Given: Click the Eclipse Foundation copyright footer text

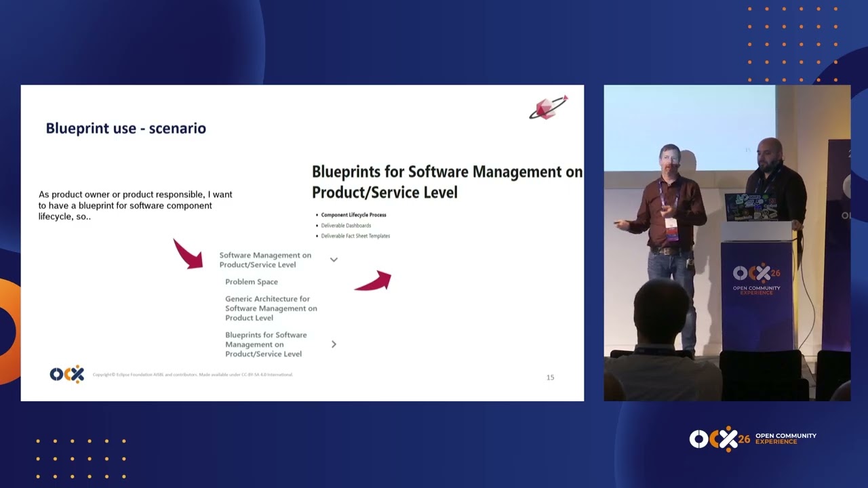Looking at the screenshot, I should [193, 375].
